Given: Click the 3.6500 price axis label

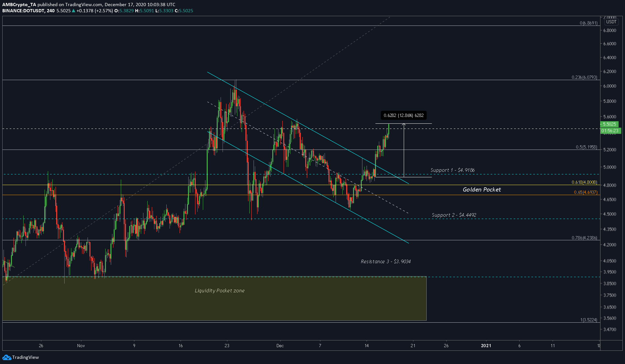Looking at the screenshot, I should (610, 307).
